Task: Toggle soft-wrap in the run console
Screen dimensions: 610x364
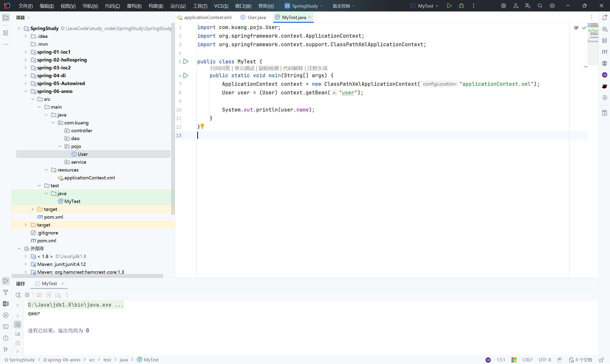Action: coord(18,325)
